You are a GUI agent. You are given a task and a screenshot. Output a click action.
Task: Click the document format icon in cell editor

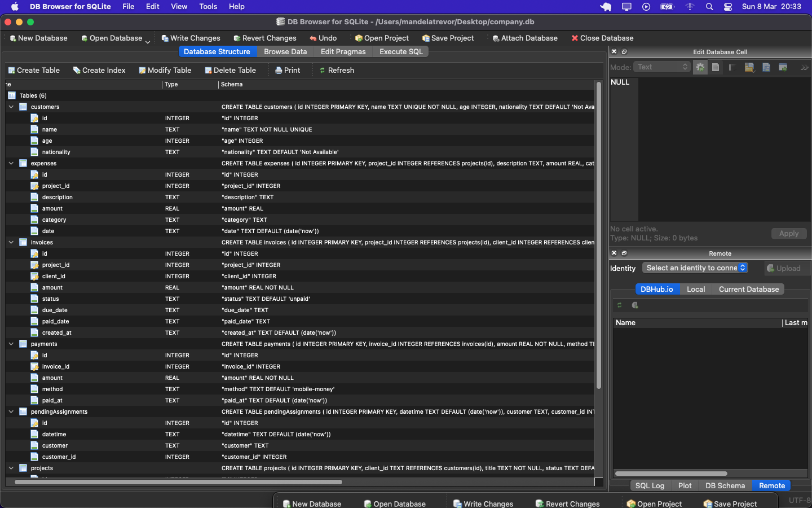point(716,67)
